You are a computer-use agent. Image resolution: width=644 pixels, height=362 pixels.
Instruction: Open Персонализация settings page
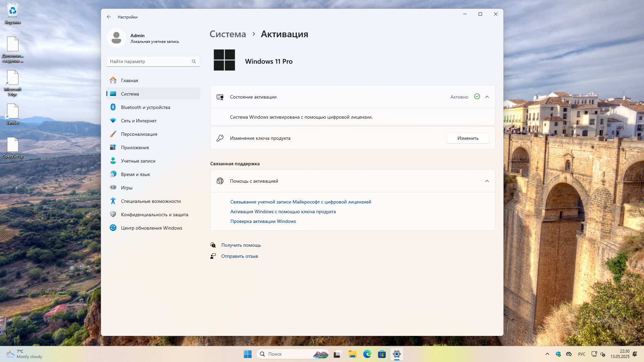point(139,134)
